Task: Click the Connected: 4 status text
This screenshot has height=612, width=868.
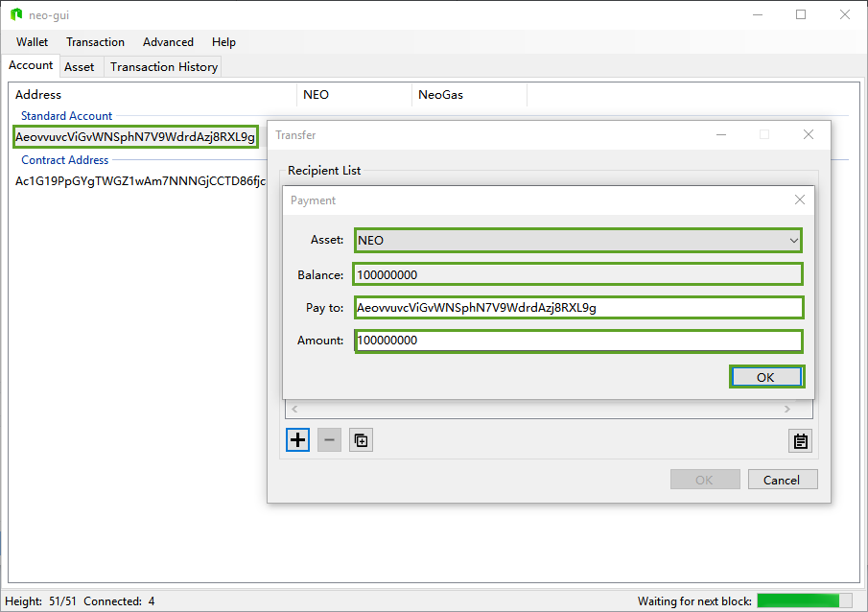Action: [x=119, y=601]
